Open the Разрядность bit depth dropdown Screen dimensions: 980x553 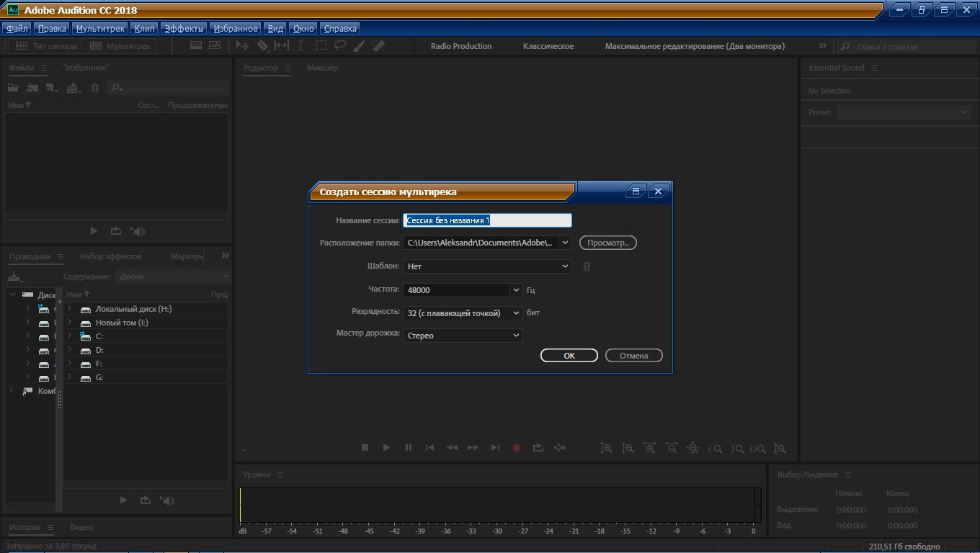pos(516,313)
